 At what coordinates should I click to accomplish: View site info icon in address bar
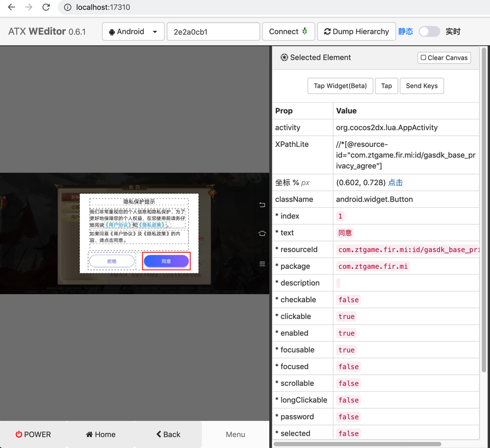(x=67, y=7)
